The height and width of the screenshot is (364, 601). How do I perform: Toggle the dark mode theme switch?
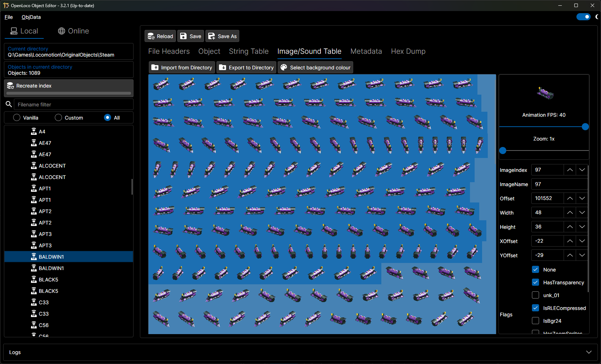point(583,17)
